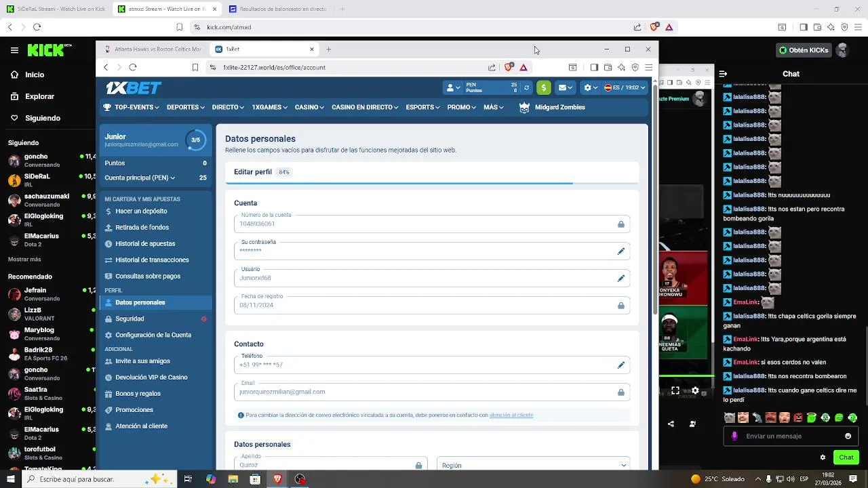Edit Usuario with the pencil icon
The image size is (868, 488).
point(620,278)
